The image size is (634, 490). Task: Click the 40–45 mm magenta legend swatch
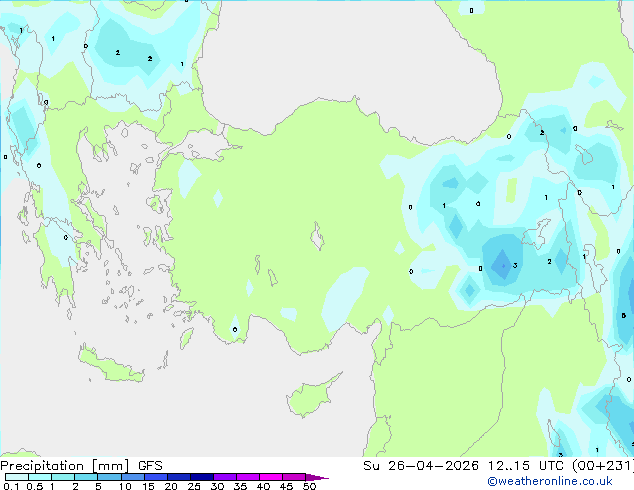coord(271,477)
